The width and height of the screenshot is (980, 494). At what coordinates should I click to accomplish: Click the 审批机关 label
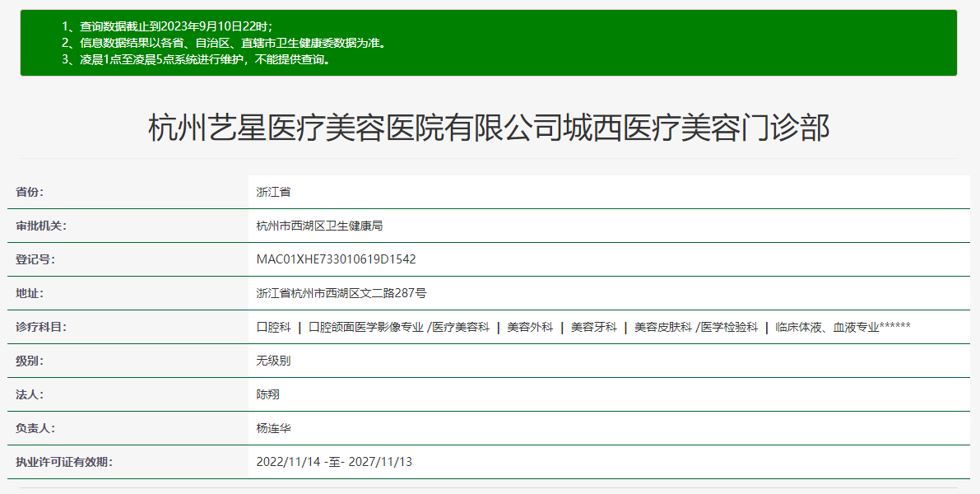40,226
